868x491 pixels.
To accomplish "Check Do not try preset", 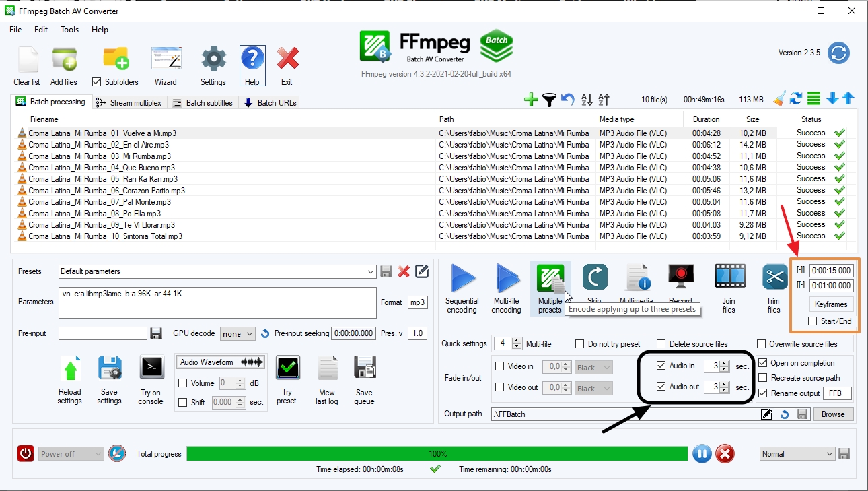I will [580, 344].
